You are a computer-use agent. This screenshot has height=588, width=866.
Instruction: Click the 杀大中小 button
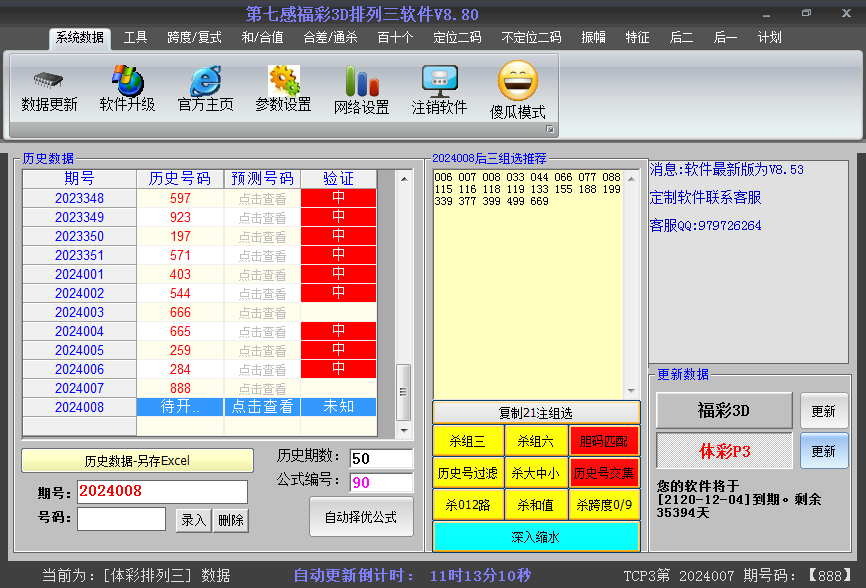pyautogui.click(x=536, y=473)
